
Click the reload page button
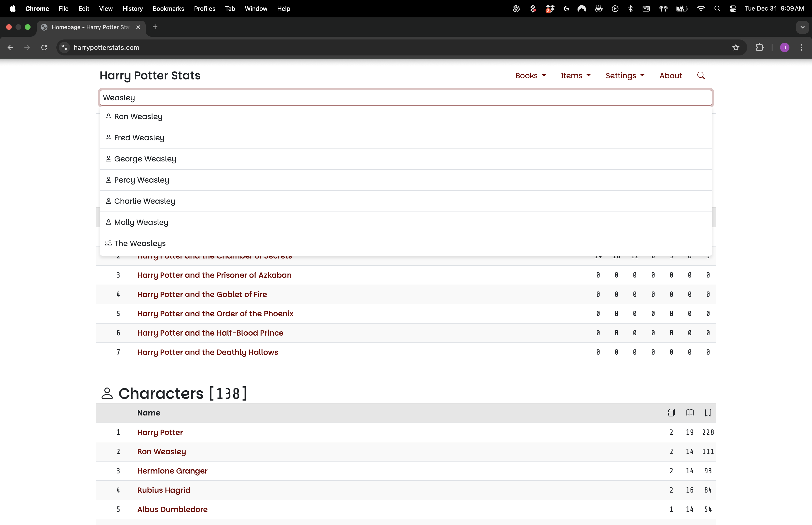tap(44, 47)
